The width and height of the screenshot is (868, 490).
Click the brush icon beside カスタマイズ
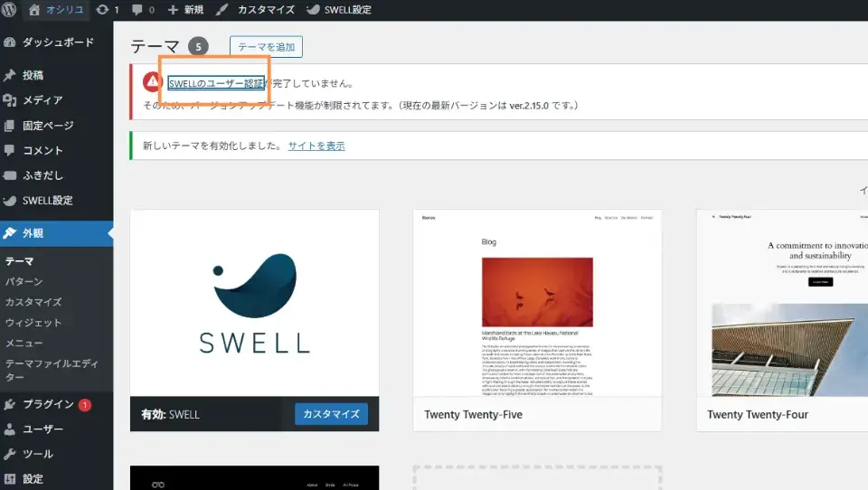point(222,9)
